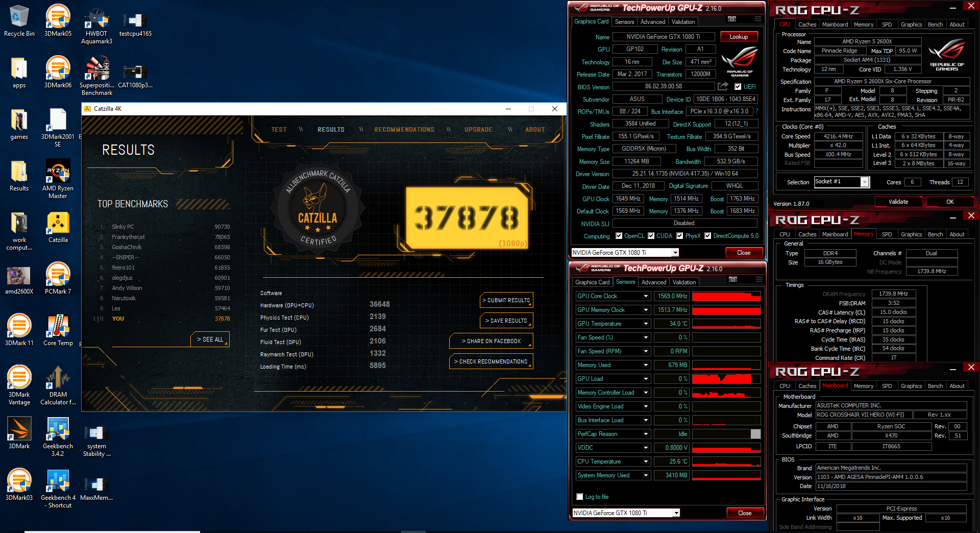Launch Core Temp from desktop

coord(58,330)
